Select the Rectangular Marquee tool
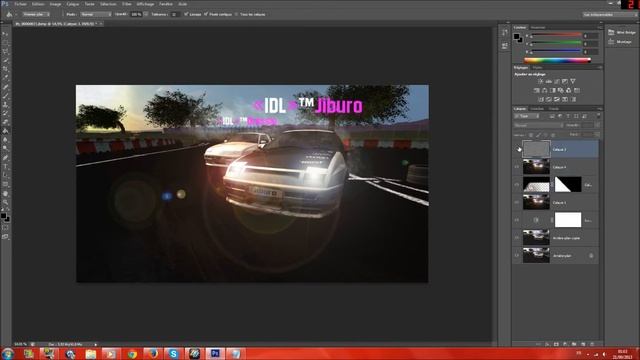 tap(5, 43)
